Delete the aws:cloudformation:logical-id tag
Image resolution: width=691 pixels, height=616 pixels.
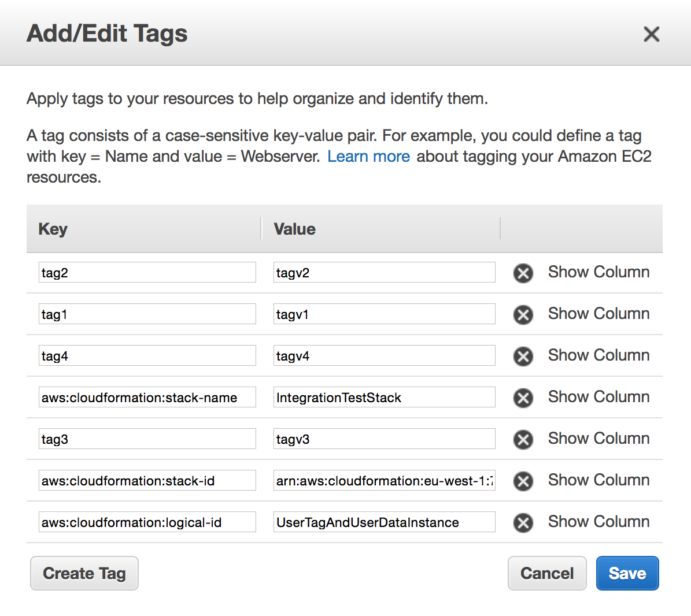[523, 523]
